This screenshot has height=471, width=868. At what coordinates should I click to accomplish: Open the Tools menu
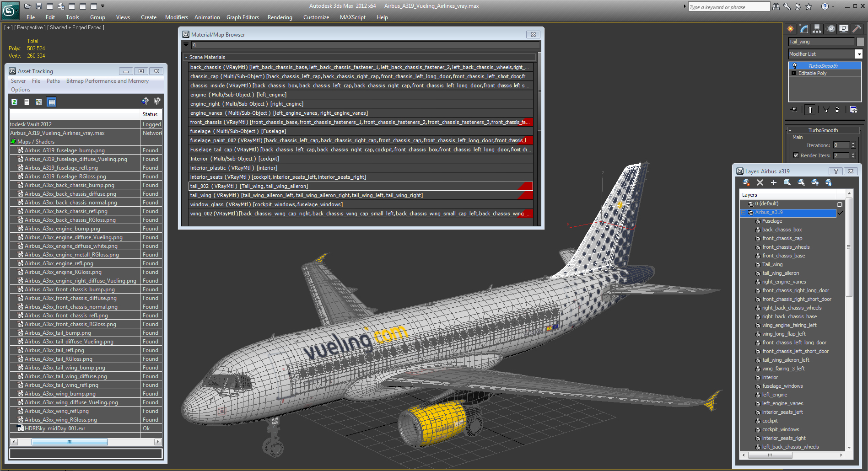72,17
